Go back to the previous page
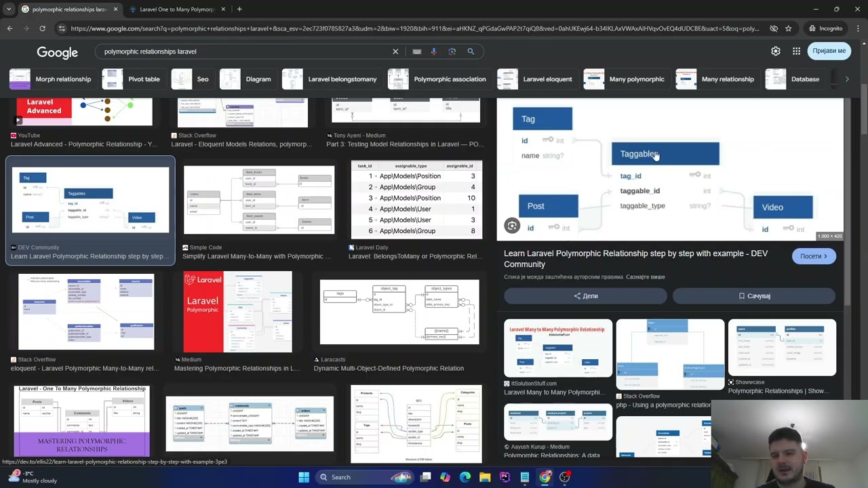Screen dimensions: 868x488 click(x=9, y=28)
